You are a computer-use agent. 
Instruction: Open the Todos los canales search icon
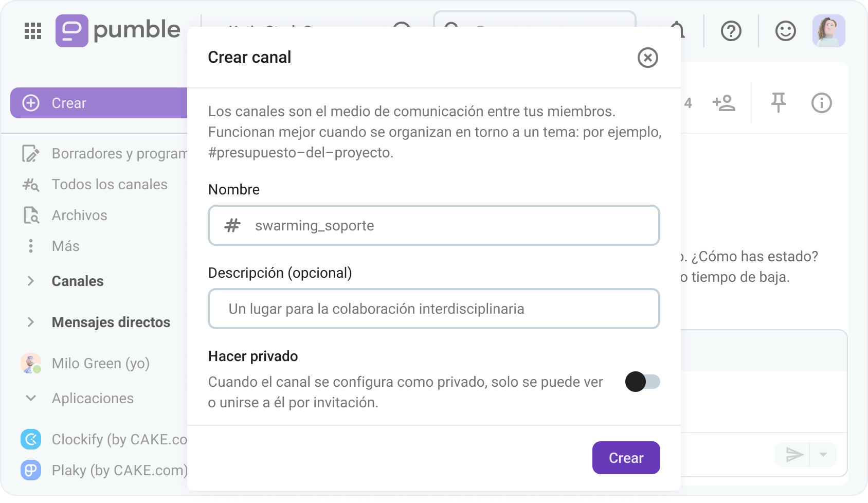31,184
